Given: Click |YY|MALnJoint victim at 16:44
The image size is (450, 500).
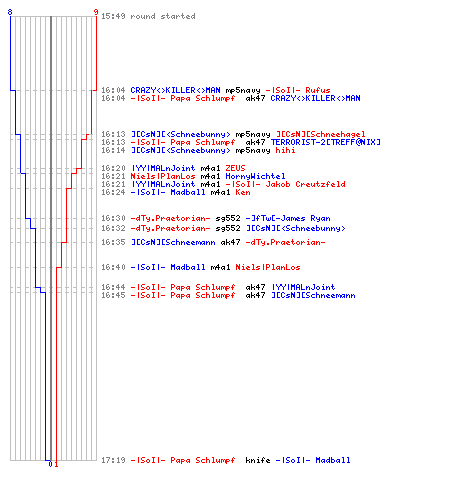Looking at the screenshot, I should [x=303, y=287].
